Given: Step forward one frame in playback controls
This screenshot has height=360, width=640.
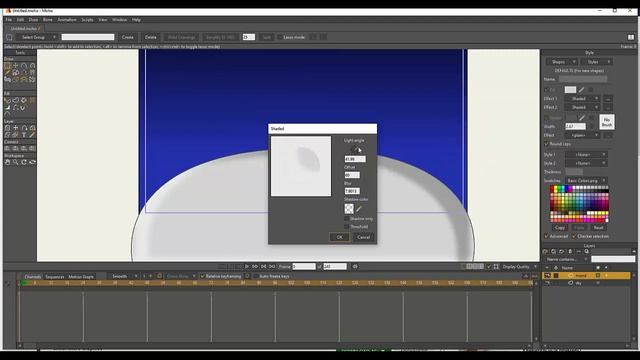Looking at the screenshot, I should click(x=255, y=267).
